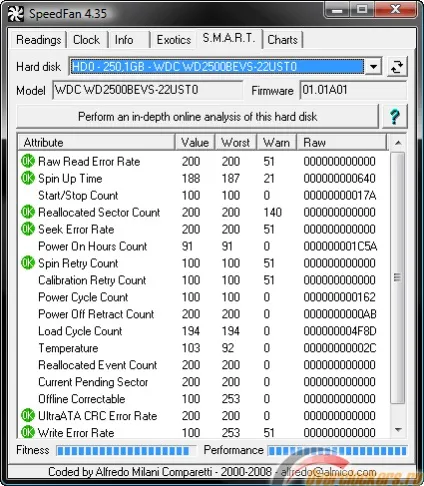Select the Temperature attribute row

203,348
